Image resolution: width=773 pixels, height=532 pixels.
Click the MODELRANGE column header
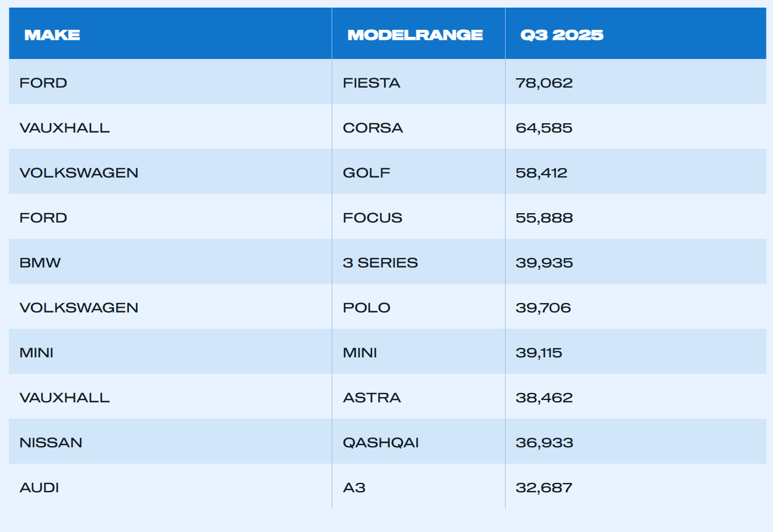[415, 35]
